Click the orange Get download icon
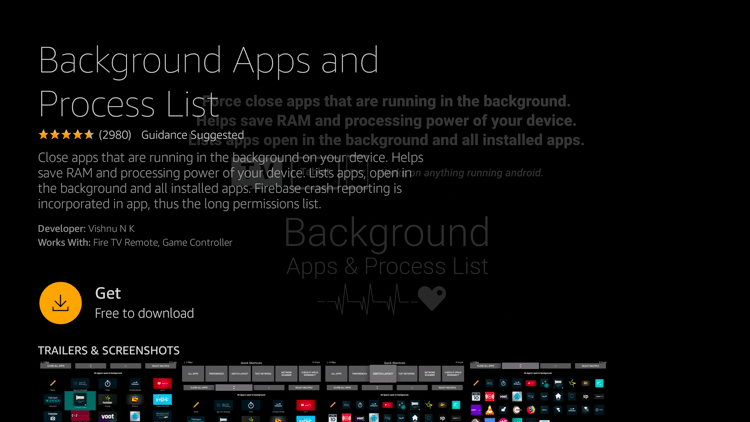 click(60, 303)
